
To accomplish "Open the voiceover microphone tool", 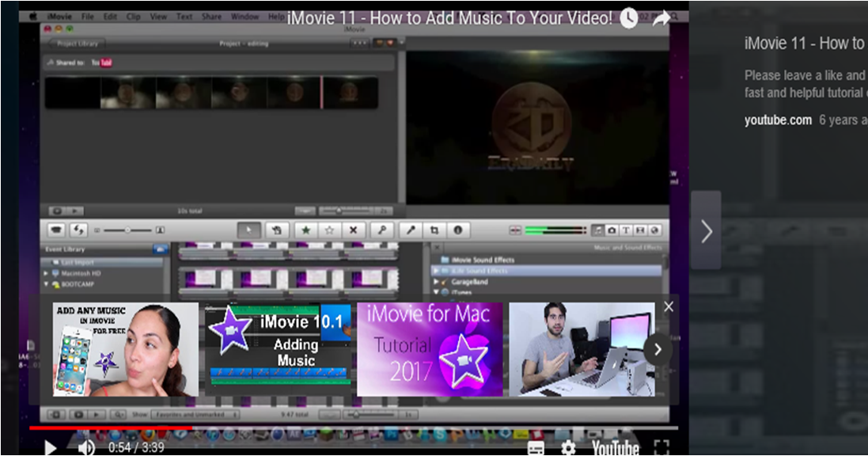I will (411, 230).
